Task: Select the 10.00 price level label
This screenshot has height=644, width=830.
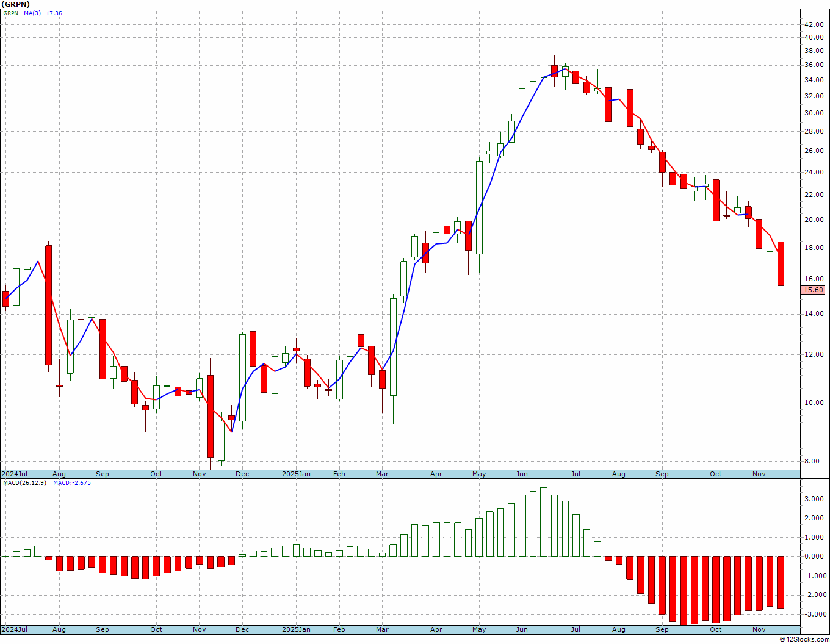Action: 813,402
